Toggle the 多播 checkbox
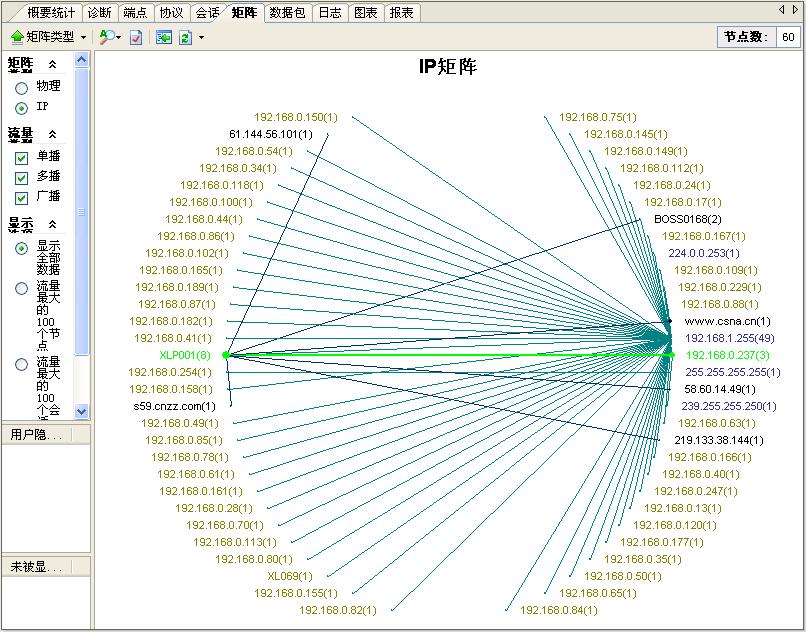This screenshot has height=632, width=806. coord(21,178)
